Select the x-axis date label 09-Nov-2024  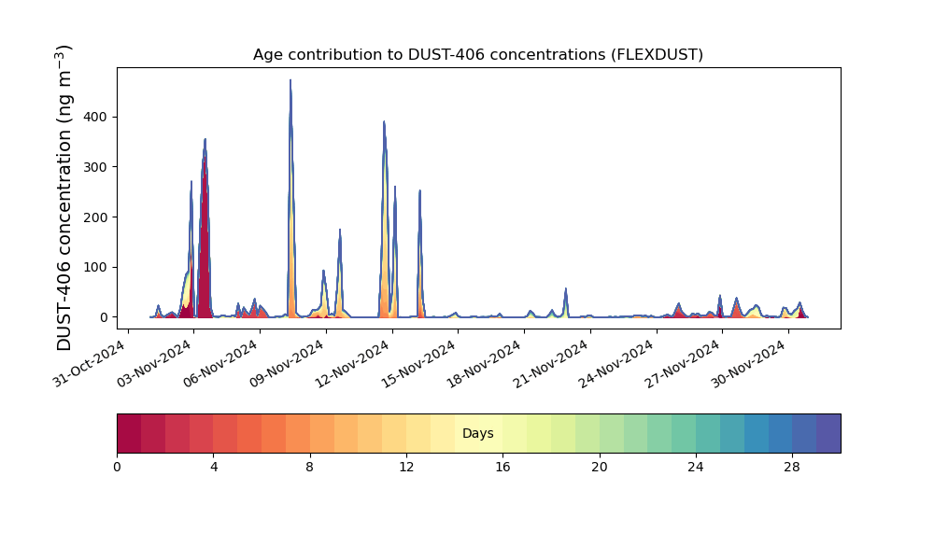288,363
